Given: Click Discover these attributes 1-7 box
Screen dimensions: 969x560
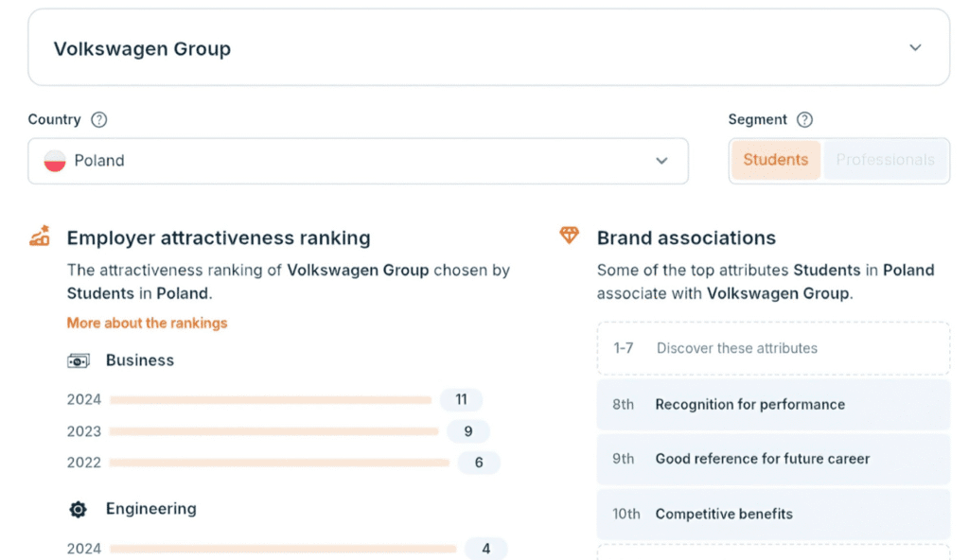Looking at the screenshot, I should (773, 348).
